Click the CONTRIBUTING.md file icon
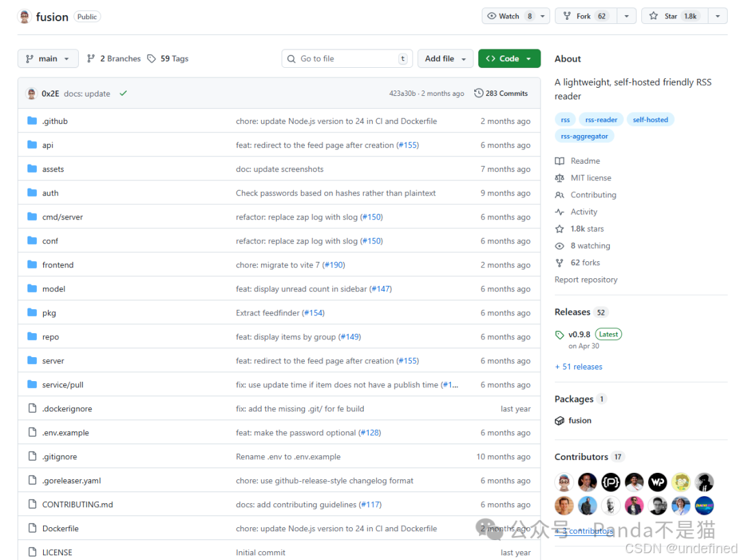 point(32,504)
